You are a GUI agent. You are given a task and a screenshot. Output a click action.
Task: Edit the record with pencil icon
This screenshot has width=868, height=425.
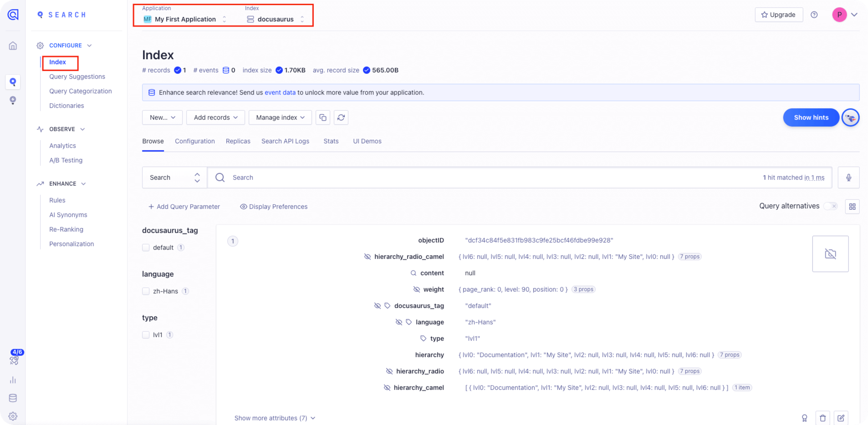(x=841, y=418)
